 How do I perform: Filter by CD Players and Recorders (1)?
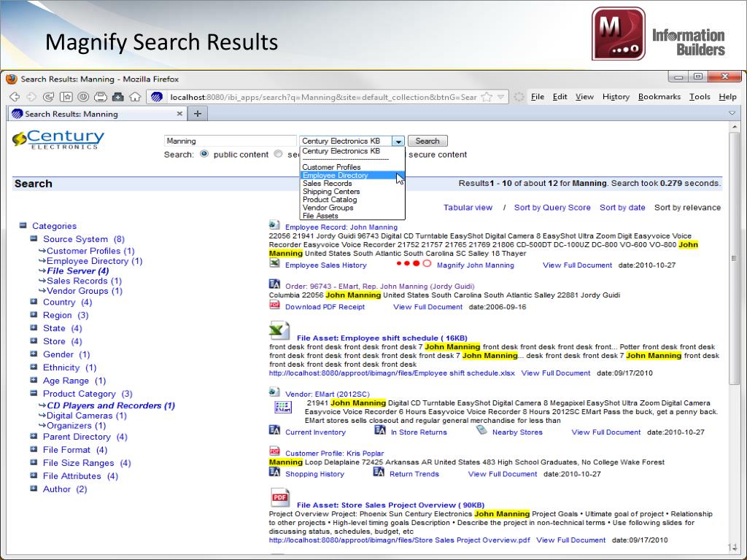[111, 405]
